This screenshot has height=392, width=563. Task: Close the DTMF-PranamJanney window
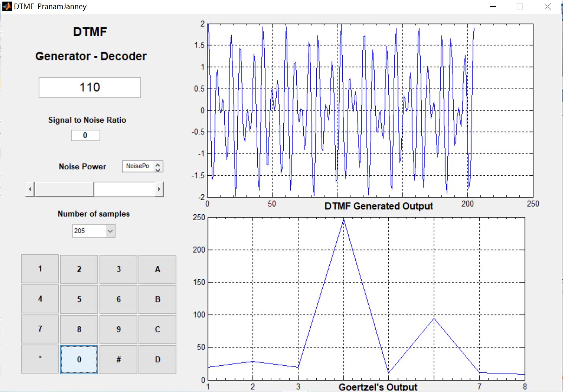pos(548,7)
